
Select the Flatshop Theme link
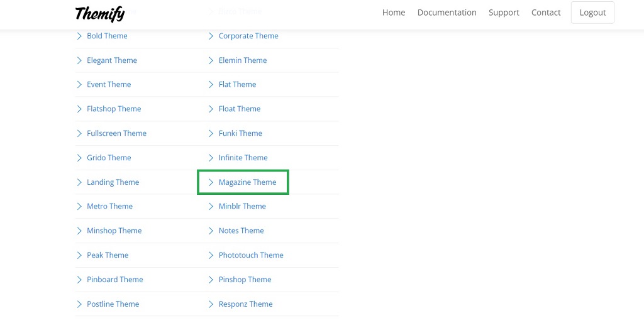[114, 109]
